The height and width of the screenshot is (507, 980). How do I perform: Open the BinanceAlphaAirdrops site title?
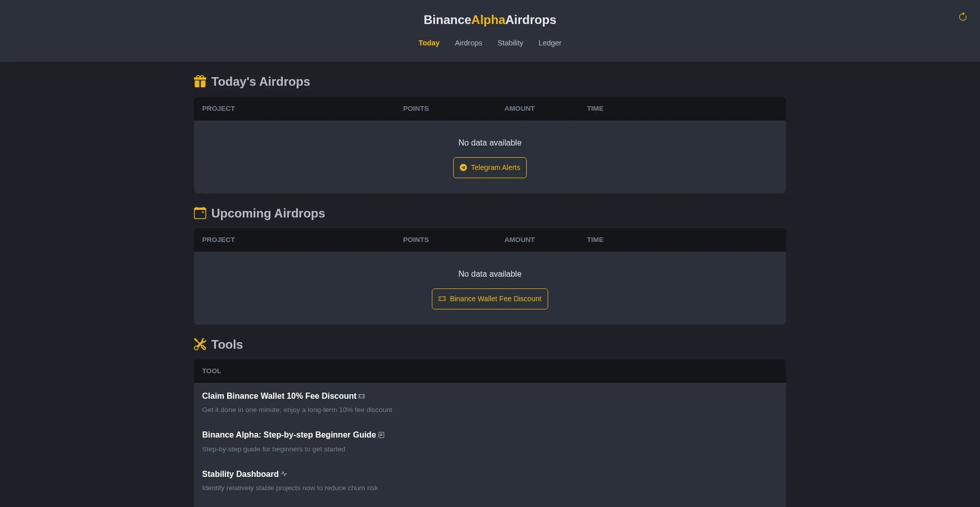[490, 20]
